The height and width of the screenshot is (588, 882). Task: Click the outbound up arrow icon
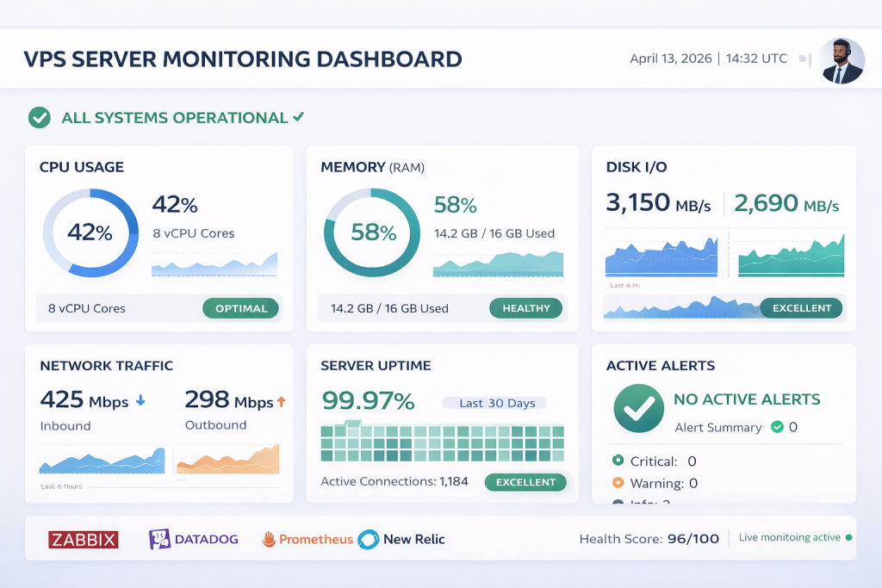pos(282,401)
